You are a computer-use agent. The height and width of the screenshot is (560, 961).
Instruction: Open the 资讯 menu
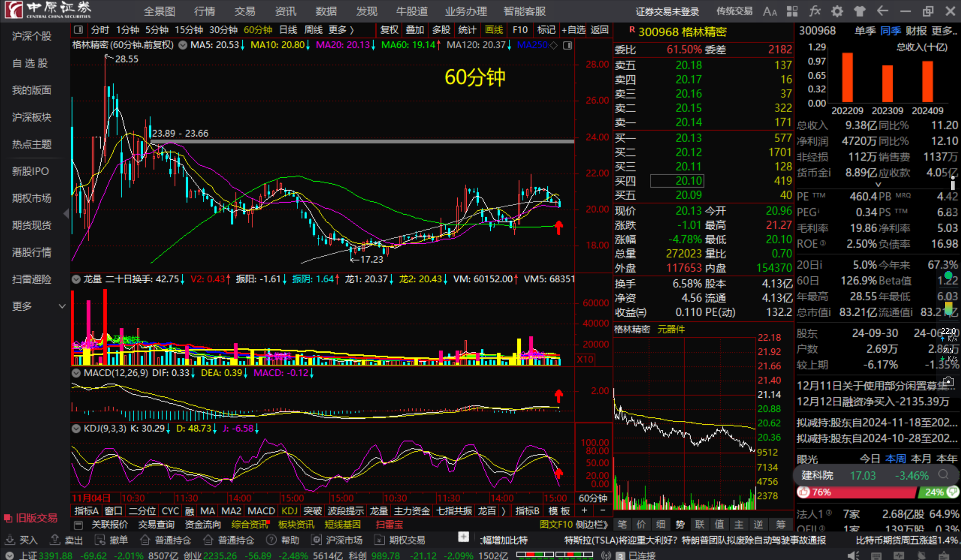pyautogui.click(x=285, y=11)
